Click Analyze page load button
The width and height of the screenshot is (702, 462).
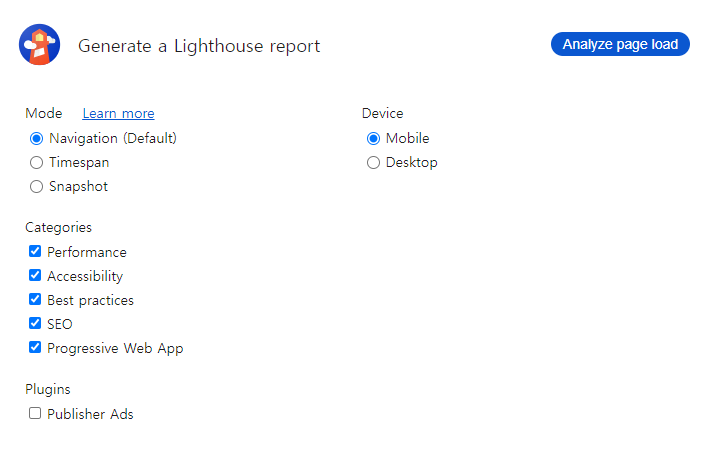tap(620, 44)
